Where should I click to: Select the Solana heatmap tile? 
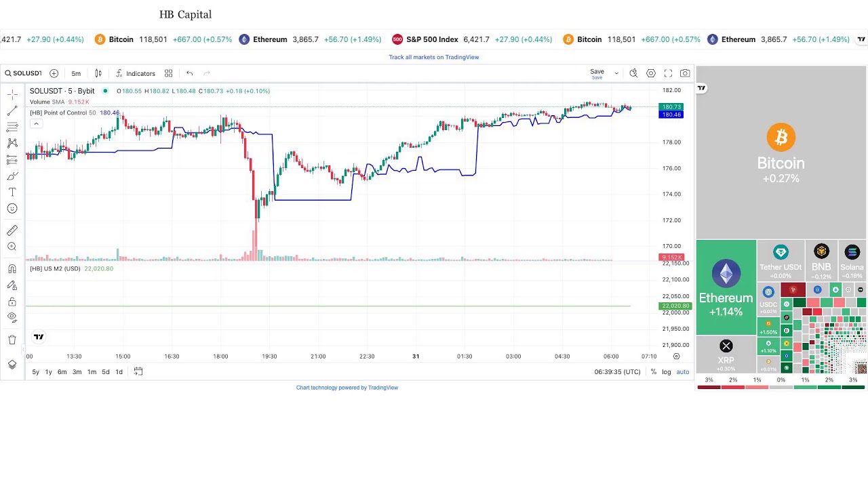coord(852,260)
